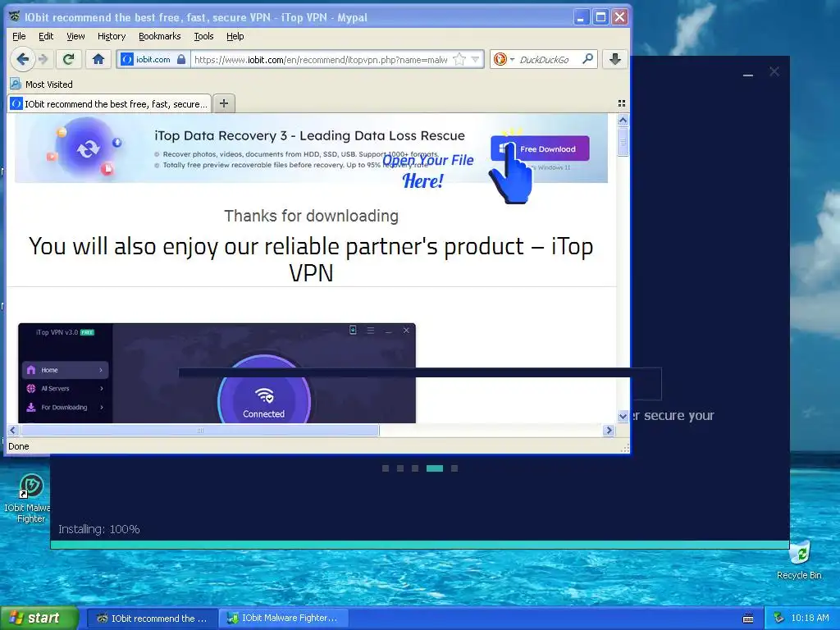Reload the page with the Refresh icon

click(x=68, y=59)
